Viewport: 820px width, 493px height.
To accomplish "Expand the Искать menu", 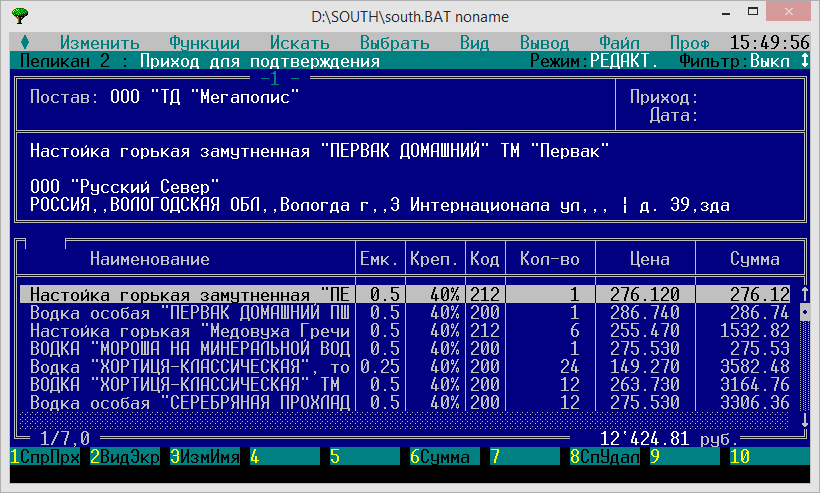I will pyautogui.click(x=299, y=43).
